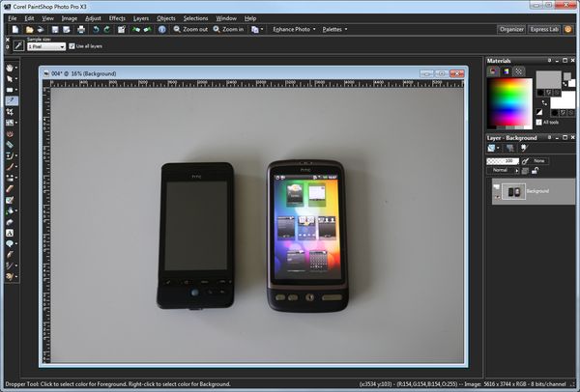Screen dimensions: 580x392
Task: Open the Normal blend mode dropdown
Action: (x=514, y=169)
